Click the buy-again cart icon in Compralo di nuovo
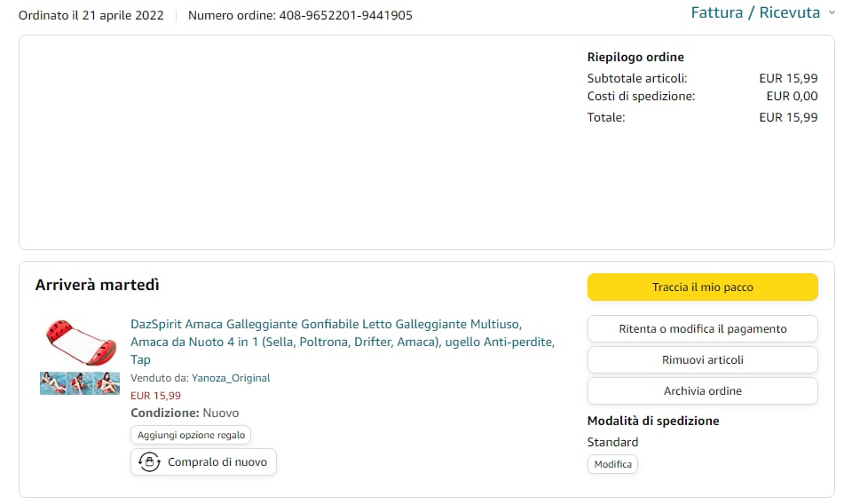 [x=150, y=462]
